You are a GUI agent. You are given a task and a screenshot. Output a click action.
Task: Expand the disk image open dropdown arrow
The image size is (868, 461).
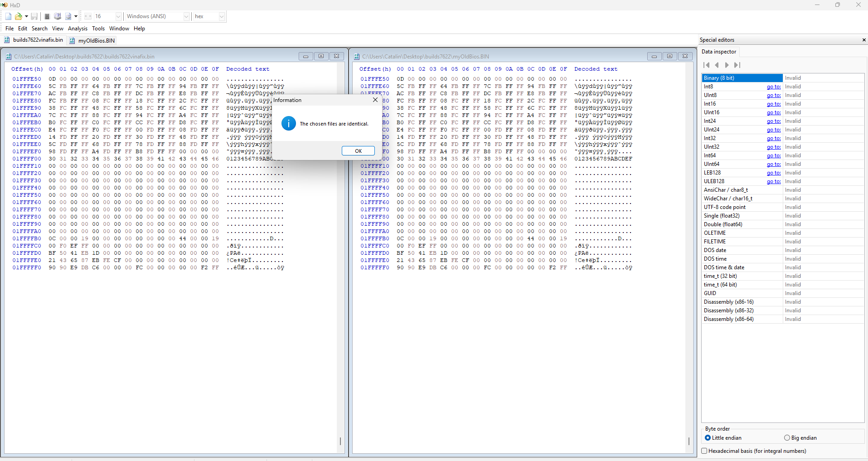pyautogui.click(x=75, y=16)
